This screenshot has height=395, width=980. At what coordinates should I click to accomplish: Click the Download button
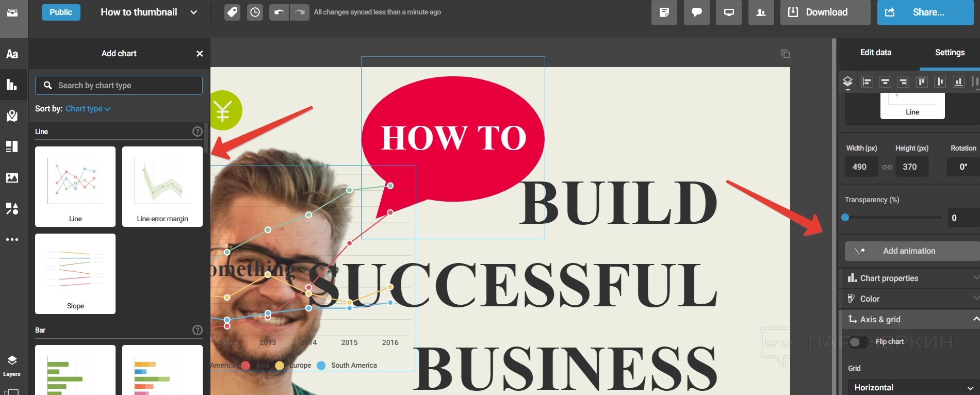825,12
